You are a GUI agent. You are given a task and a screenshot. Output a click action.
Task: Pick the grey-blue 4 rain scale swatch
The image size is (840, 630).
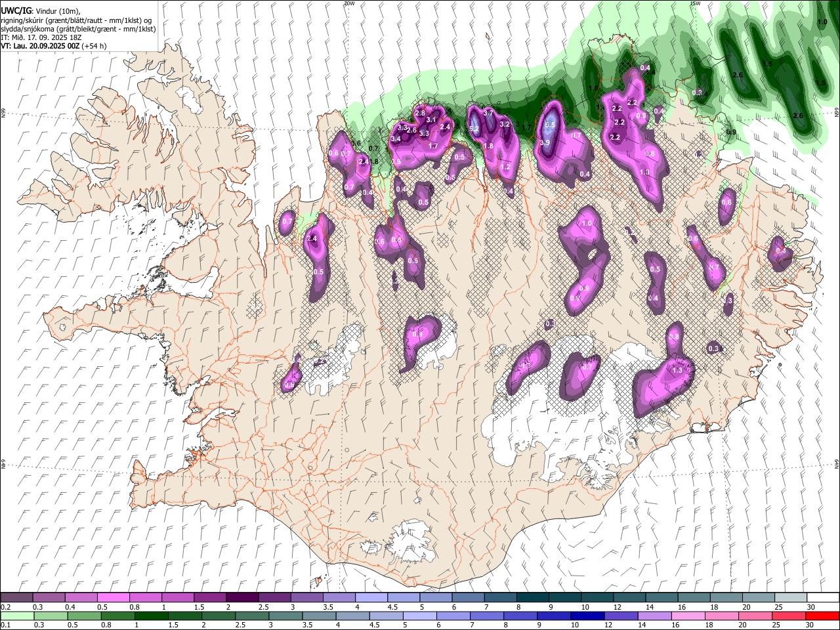coord(352,616)
